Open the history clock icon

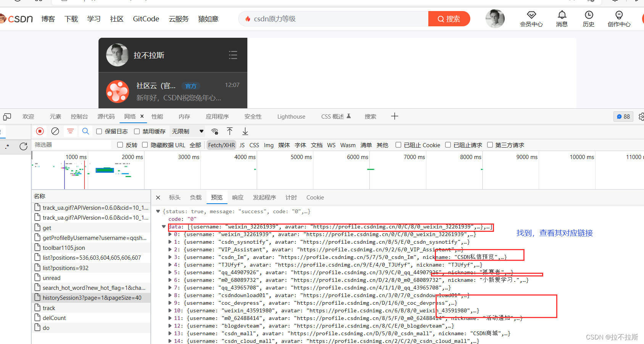coord(589,15)
